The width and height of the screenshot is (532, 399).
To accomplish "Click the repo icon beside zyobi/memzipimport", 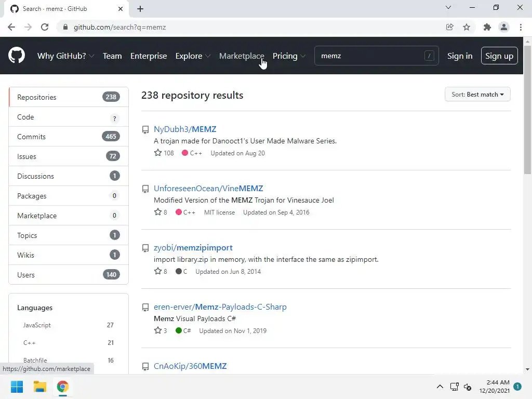I will (145, 248).
